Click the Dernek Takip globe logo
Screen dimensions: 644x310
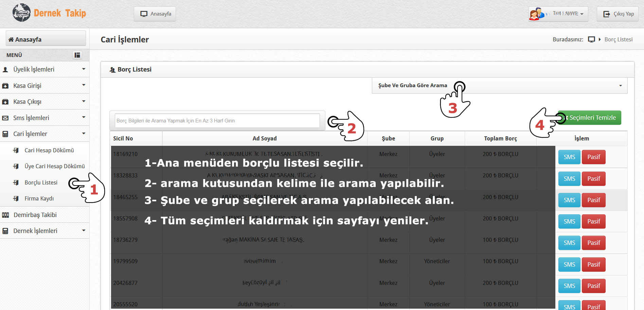click(21, 13)
